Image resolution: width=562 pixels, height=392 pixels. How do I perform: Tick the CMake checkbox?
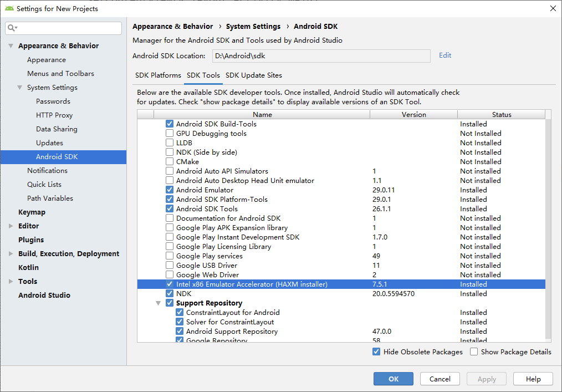[x=170, y=162]
